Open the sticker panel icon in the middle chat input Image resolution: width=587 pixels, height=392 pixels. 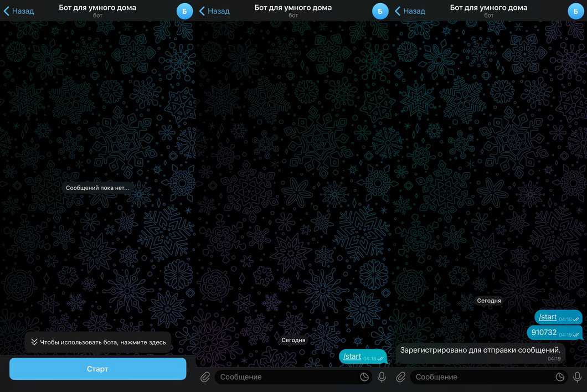pos(364,377)
